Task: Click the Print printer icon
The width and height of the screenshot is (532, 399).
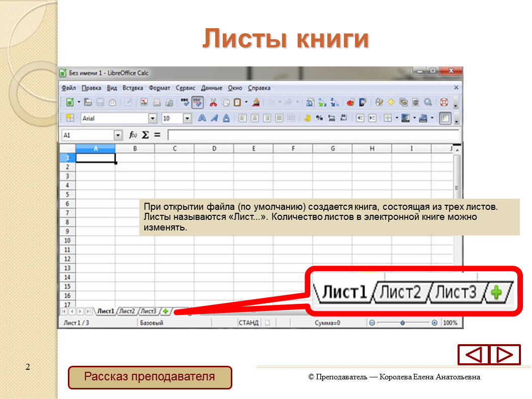Action: (x=157, y=102)
